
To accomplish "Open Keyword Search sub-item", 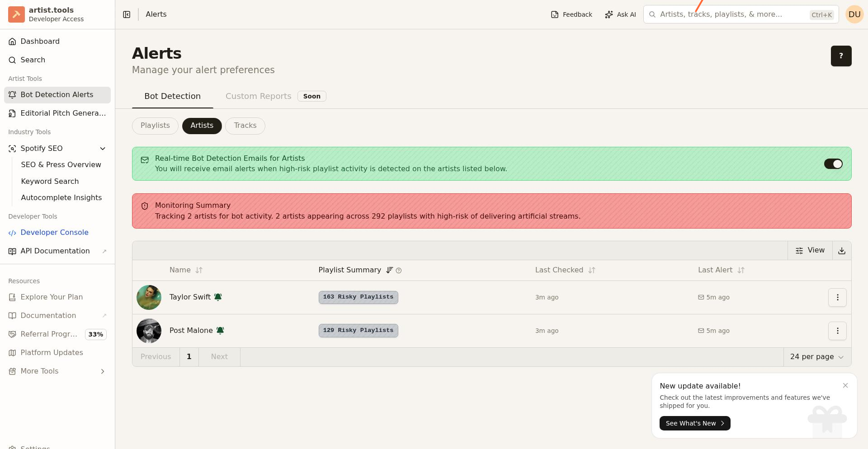I will point(50,182).
